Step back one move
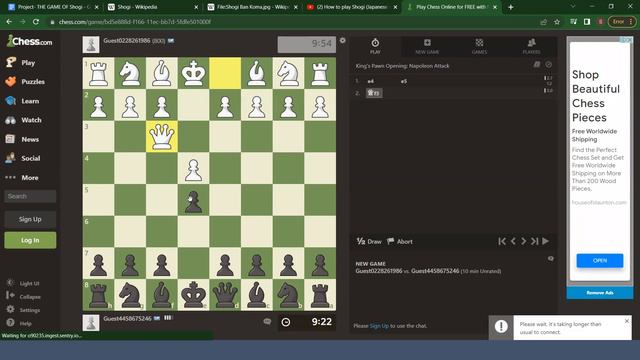 (x=513, y=241)
